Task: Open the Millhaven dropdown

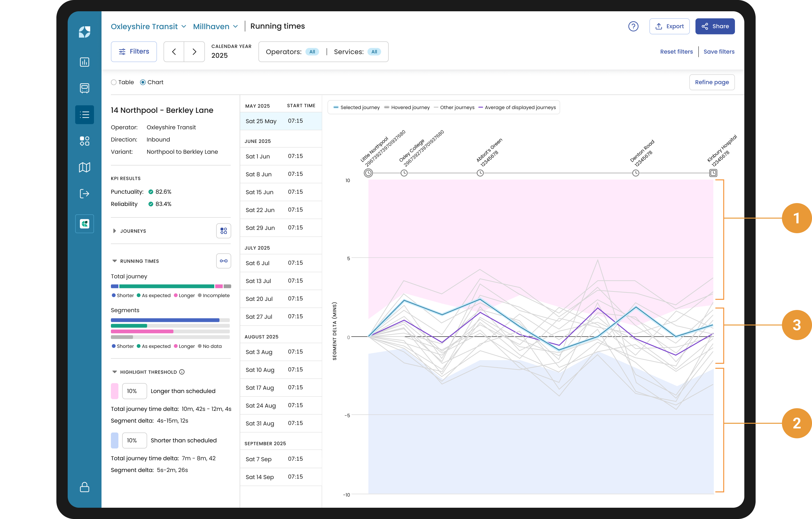Action: point(215,26)
